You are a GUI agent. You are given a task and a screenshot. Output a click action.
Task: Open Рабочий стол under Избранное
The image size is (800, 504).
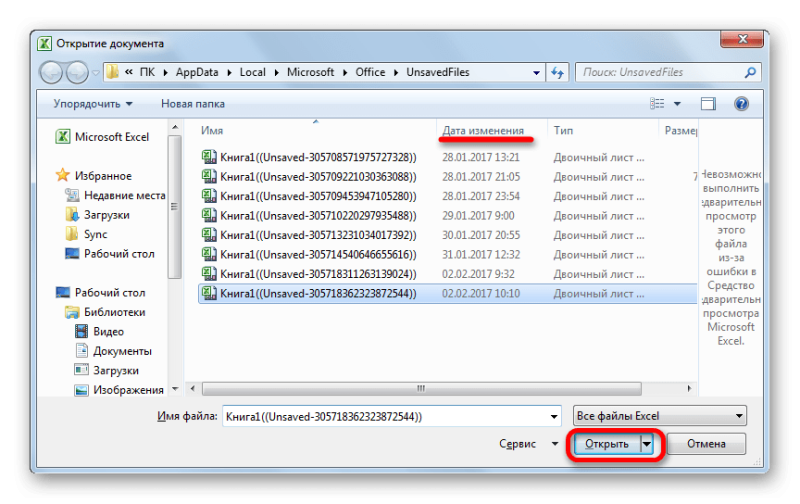point(110,254)
